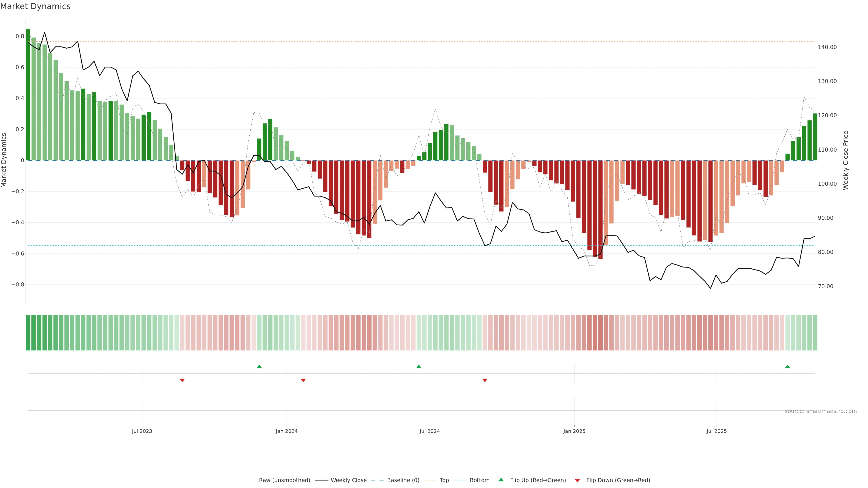Click the Market Dynamics chart title

pyautogui.click(x=35, y=6)
